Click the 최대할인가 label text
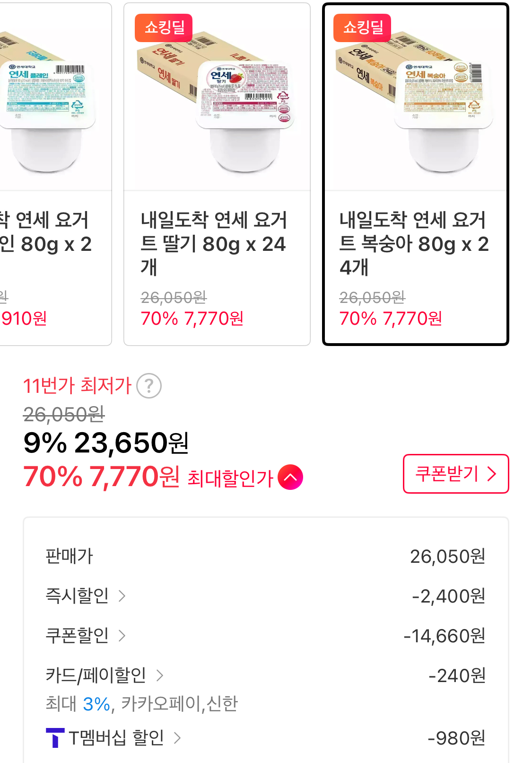The image size is (532, 763). click(x=230, y=479)
